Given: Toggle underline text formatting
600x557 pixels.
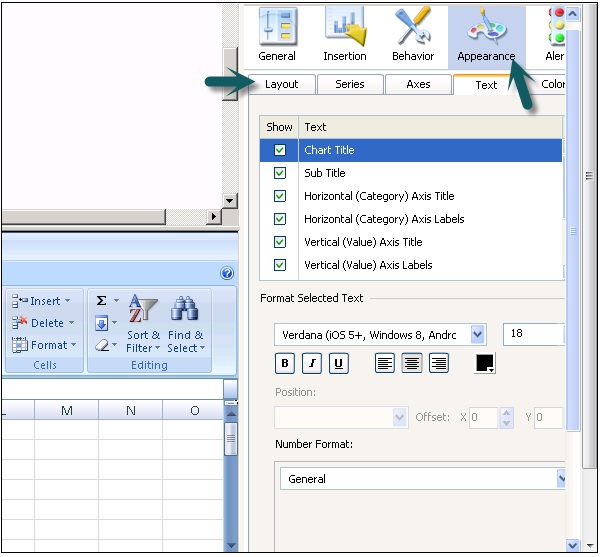Looking at the screenshot, I should coord(338,364).
